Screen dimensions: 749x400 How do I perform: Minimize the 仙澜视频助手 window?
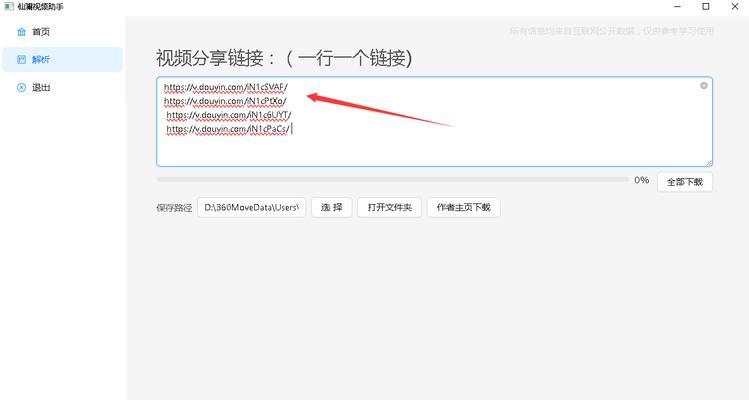click(677, 7)
